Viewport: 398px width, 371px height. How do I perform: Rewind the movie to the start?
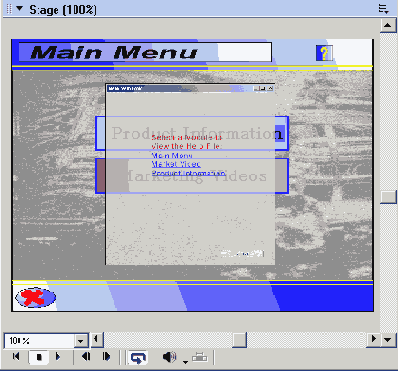click(16, 357)
